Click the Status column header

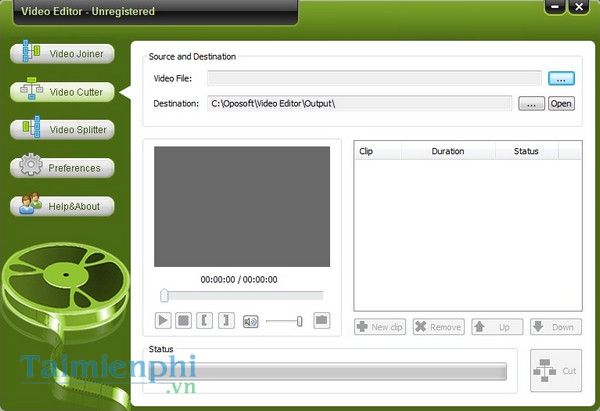(x=527, y=151)
